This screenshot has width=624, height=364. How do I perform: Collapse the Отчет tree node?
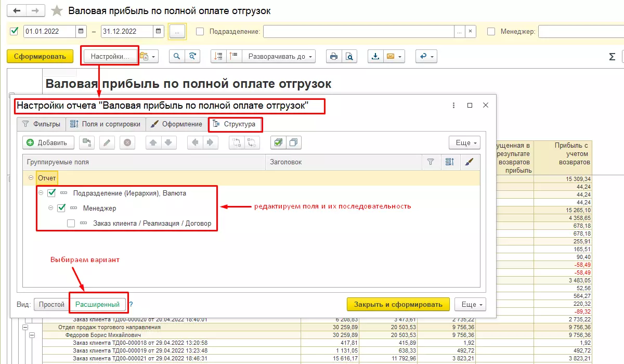[31, 178]
